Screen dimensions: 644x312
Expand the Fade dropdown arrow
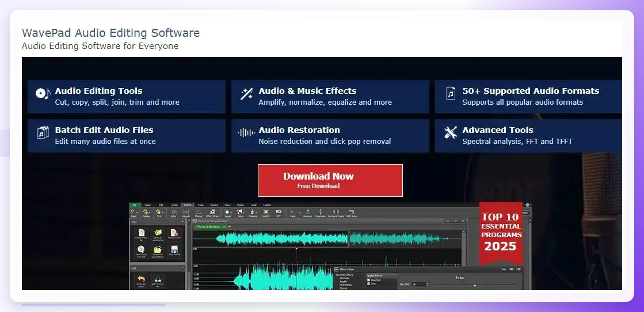(x=300, y=212)
